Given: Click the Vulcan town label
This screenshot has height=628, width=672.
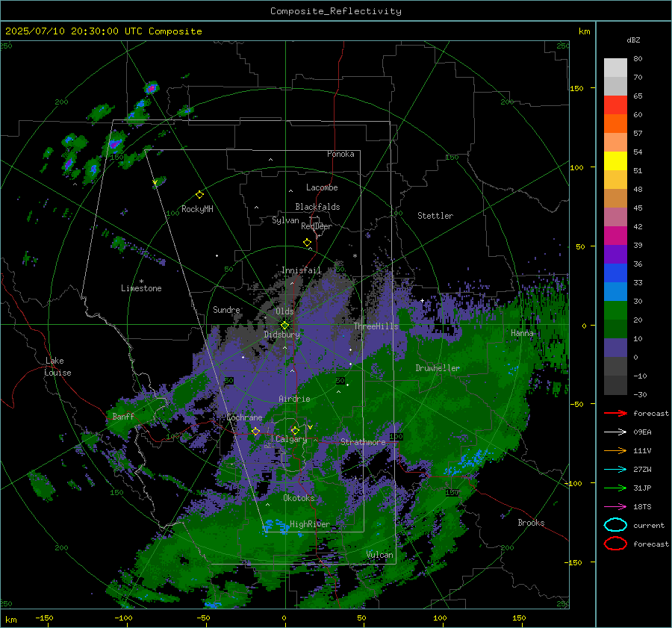Looking at the screenshot, I should 379,555.
